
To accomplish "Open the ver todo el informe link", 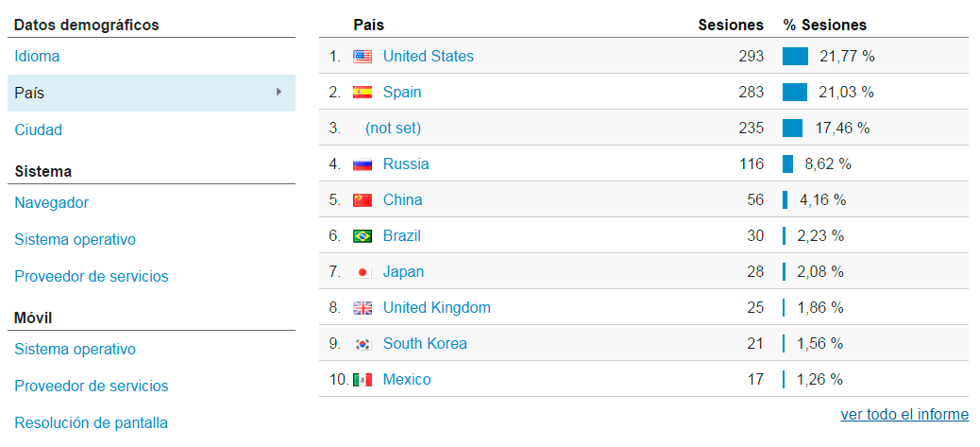I will pyautogui.click(x=904, y=415).
